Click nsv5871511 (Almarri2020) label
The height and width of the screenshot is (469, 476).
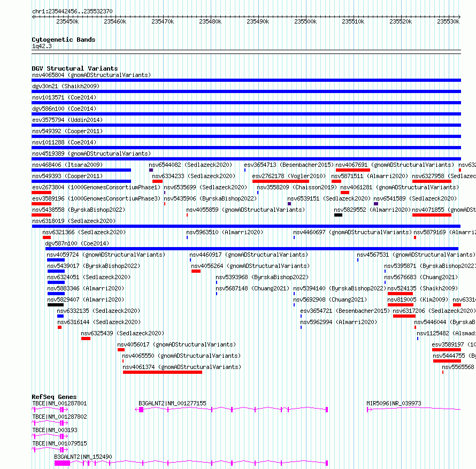click(x=370, y=176)
